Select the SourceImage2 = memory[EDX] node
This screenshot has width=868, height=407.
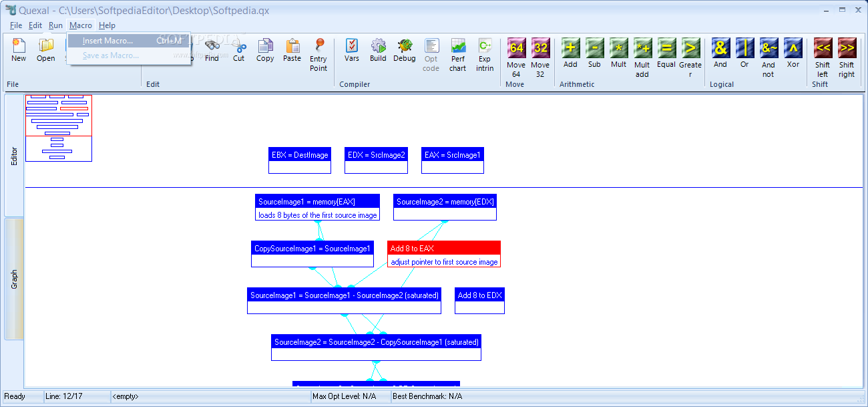click(x=445, y=207)
